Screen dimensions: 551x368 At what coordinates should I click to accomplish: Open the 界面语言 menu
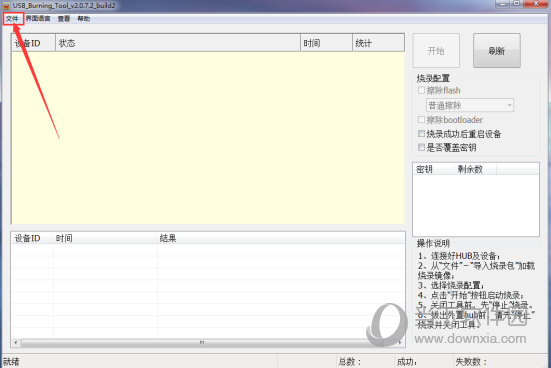(38, 19)
